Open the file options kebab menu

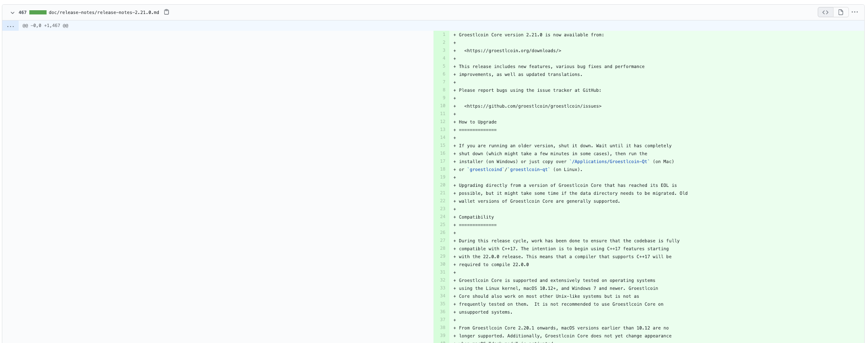[854, 12]
